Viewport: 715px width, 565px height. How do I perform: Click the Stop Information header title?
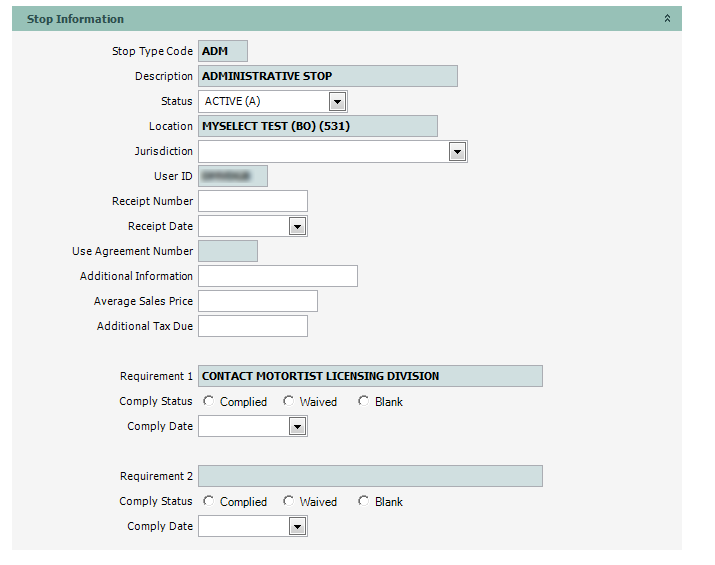point(75,19)
